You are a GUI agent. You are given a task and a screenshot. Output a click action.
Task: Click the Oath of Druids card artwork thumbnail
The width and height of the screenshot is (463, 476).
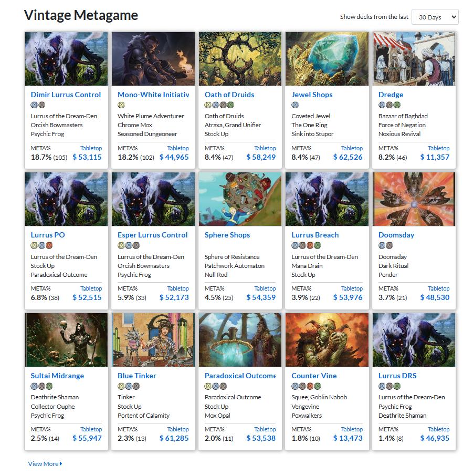tap(240, 59)
